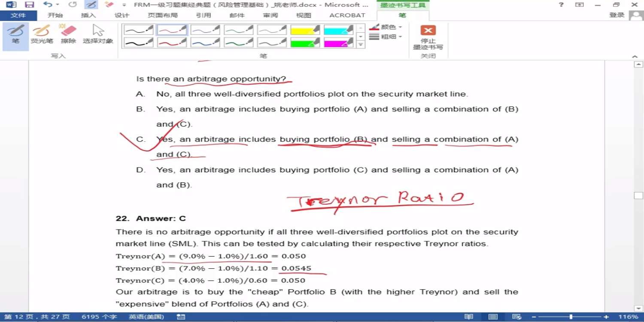644x322 pixels.
Task: Pick the gray pen in top row
Action: [272, 30]
